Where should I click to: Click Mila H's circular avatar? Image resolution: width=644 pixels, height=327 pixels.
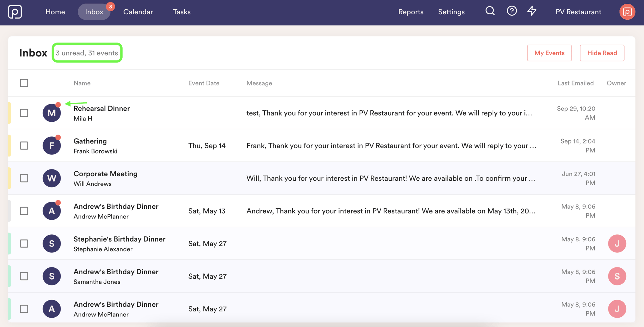click(x=51, y=113)
